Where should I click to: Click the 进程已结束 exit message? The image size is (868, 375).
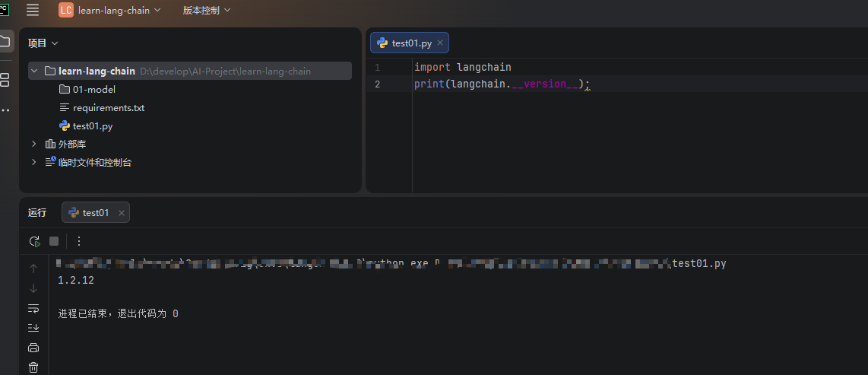[118, 313]
